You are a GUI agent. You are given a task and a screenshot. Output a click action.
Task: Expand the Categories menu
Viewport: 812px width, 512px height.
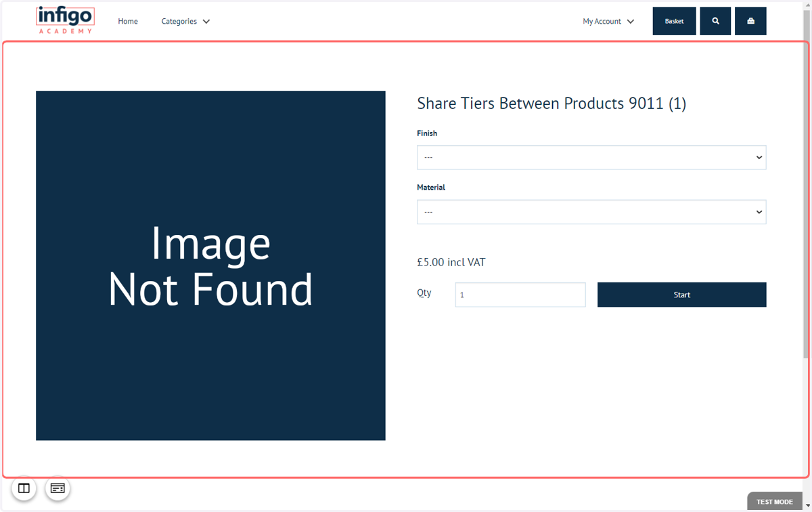(x=185, y=21)
